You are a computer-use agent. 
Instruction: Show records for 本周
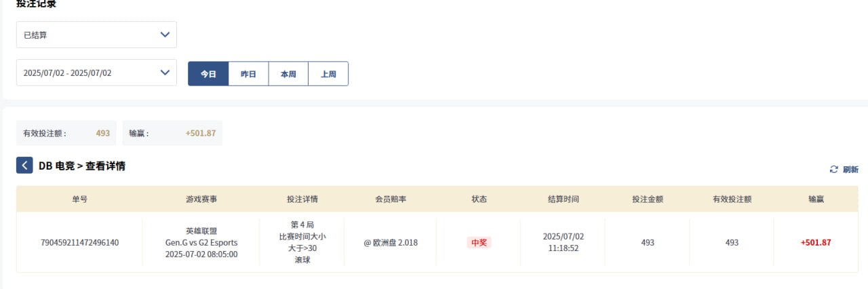pyautogui.click(x=288, y=74)
